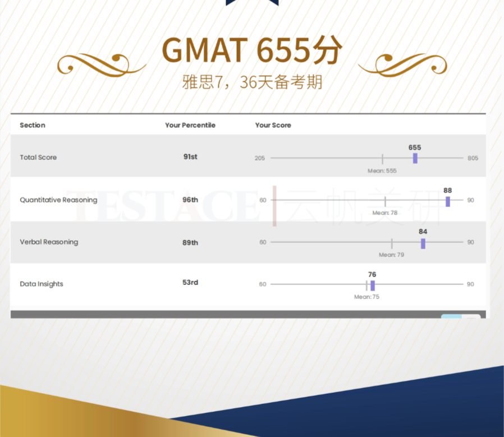
Task: Click the purple 84 Verbal score marker
Action: click(423, 243)
